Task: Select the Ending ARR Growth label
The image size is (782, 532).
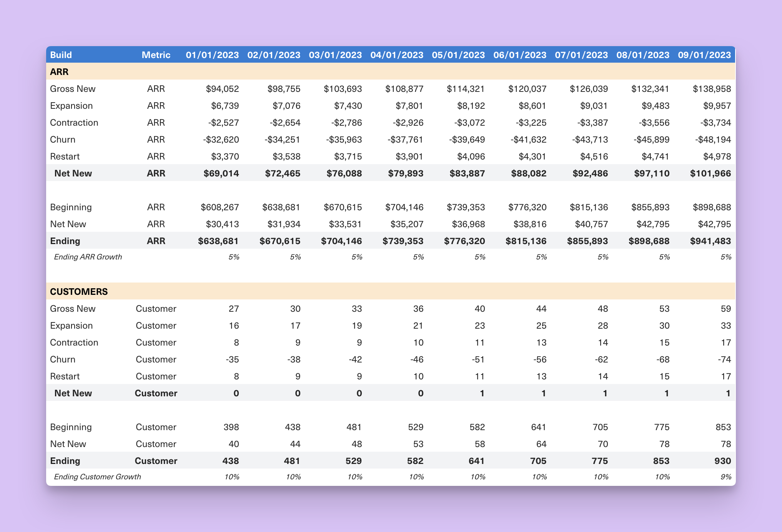Action: click(88, 257)
